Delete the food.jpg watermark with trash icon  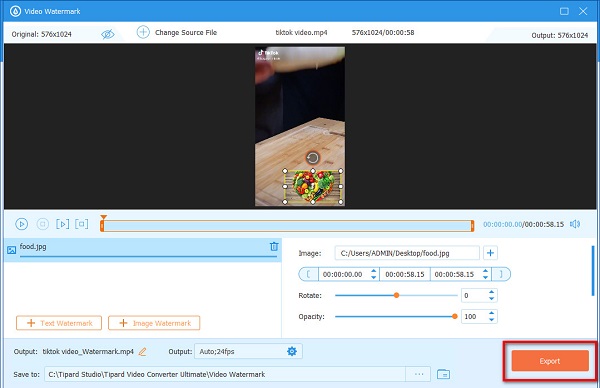click(x=274, y=247)
